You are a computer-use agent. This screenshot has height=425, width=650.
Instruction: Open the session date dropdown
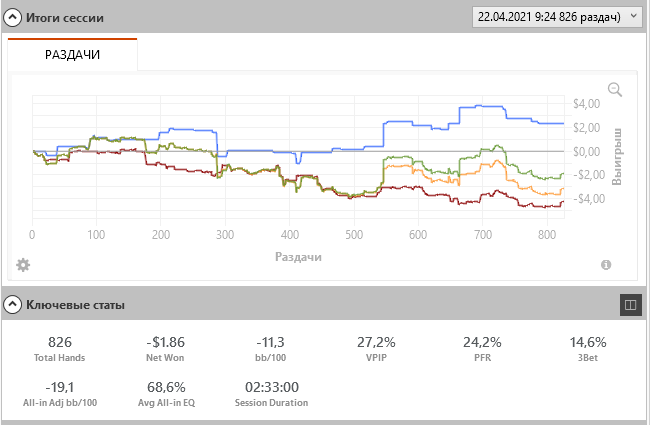point(635,17)
